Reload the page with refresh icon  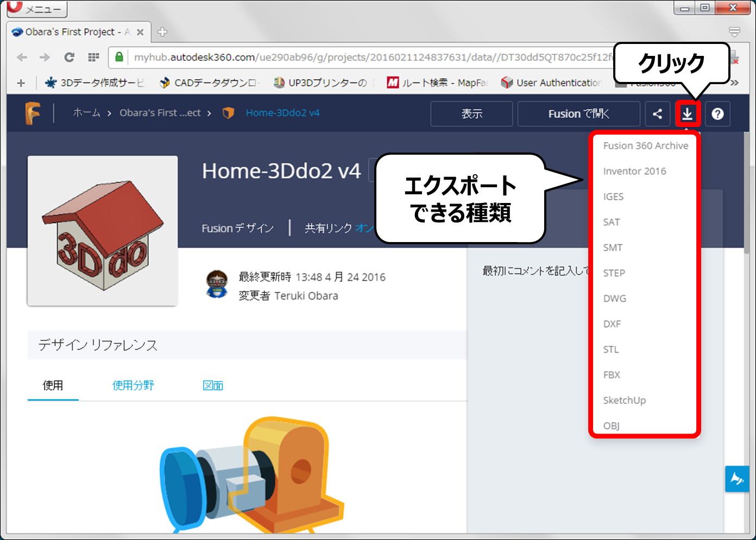69,57
